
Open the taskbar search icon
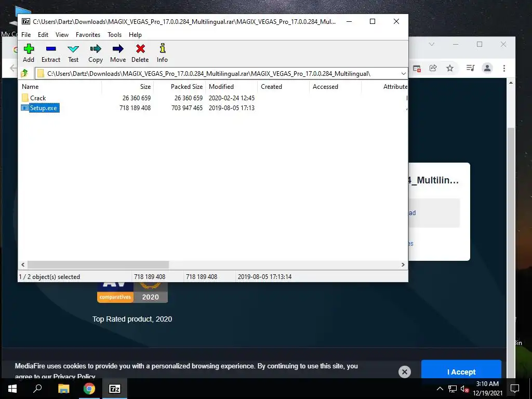pyautogui.click(x=37, y=389)
